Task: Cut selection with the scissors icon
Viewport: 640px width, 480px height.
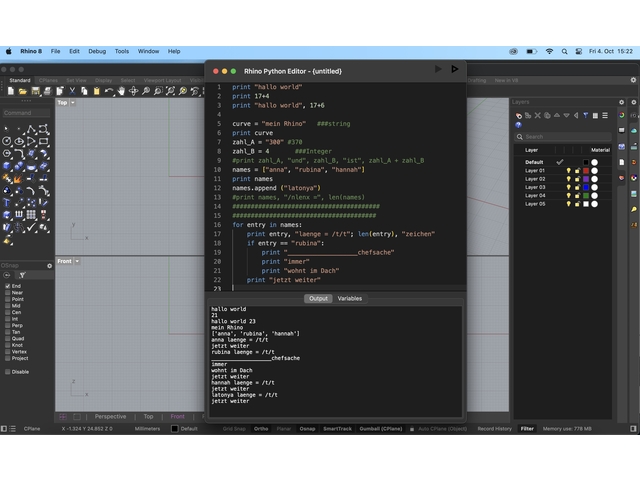Action: (x=72, y=91)
